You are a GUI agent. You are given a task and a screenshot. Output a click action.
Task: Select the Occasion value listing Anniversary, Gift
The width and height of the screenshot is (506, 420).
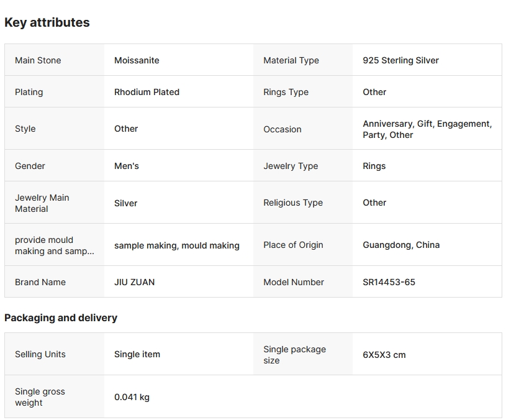427,129
